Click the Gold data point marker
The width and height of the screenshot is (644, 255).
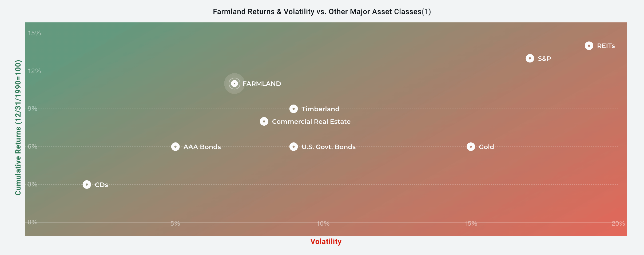pos(471,147)
